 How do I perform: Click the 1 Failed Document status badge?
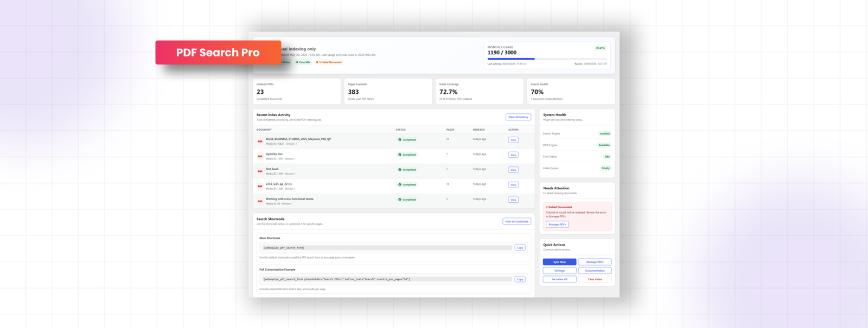(x=329, y=62)
